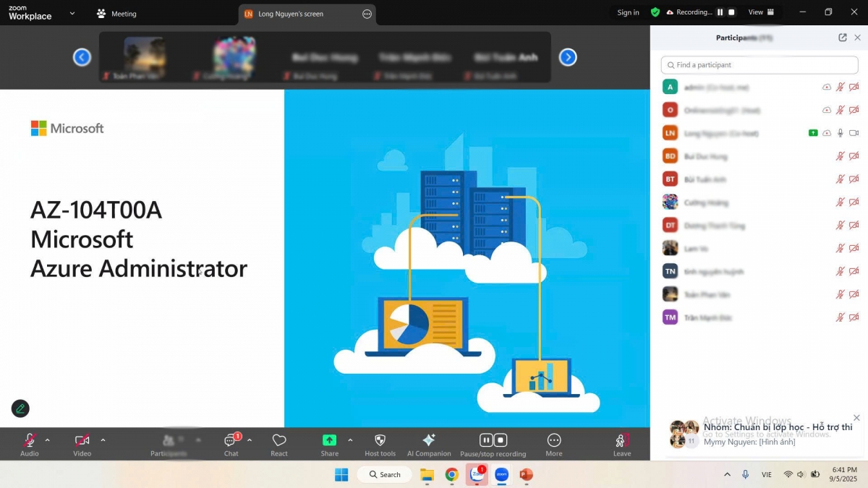868x488 pixels.
Task: Close the Participants side panel
Action: click(858, 38)
